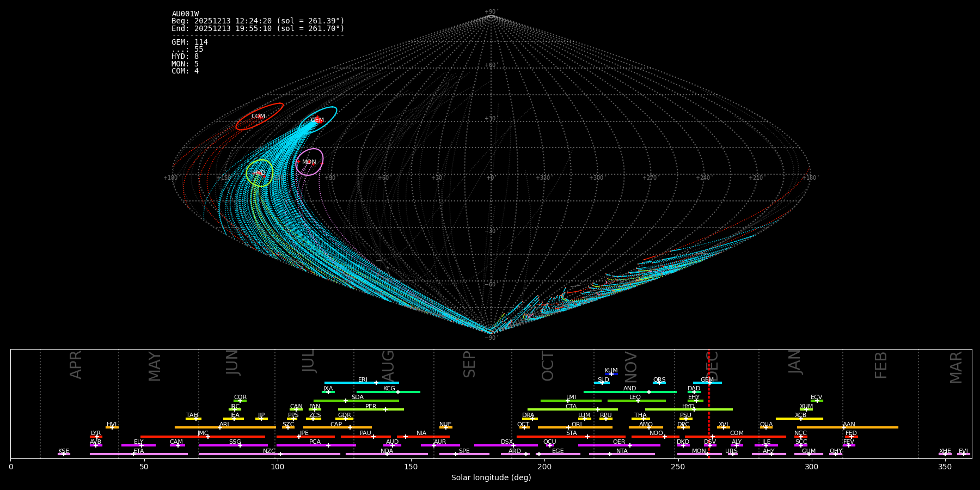The image size is (980, 490).
Task: Select the HVI shower label in timeline
Action: [x=112, y=425]
